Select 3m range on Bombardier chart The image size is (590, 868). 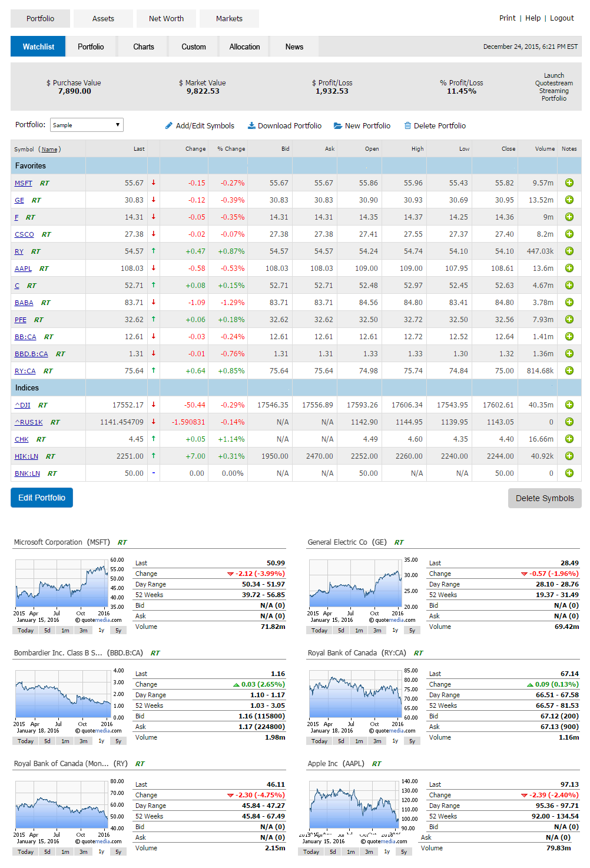coord(84,741)
